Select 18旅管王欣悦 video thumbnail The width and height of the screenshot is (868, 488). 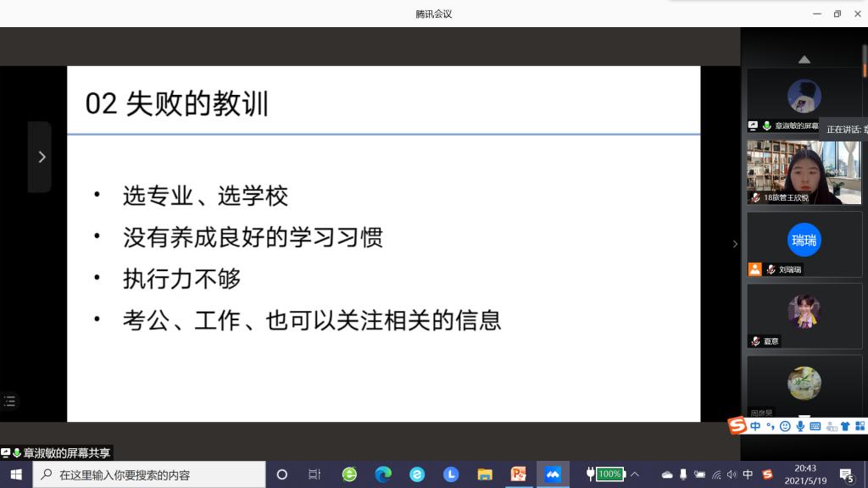[x=804, y=172]
